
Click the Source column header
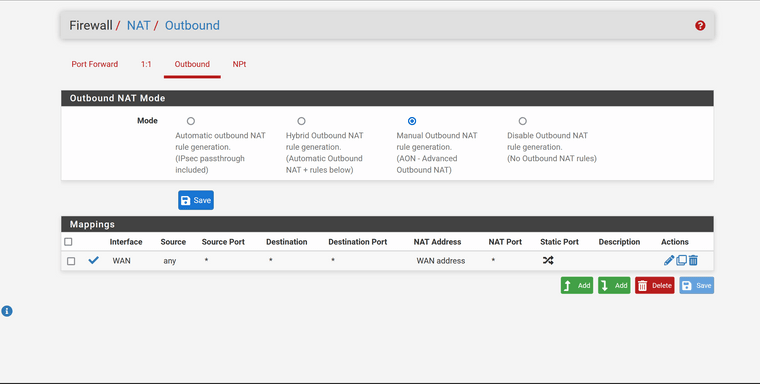(x=173, y=242)
